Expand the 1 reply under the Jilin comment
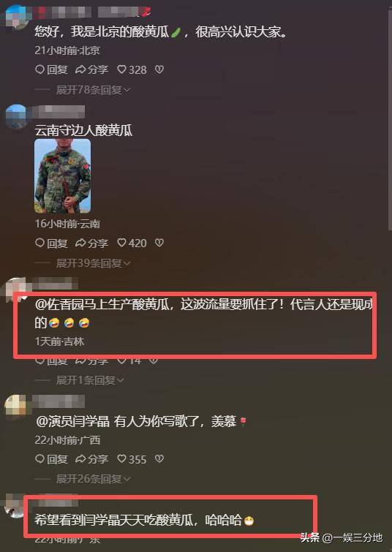Screen dimensions: 392x552 tap(90, 380)
